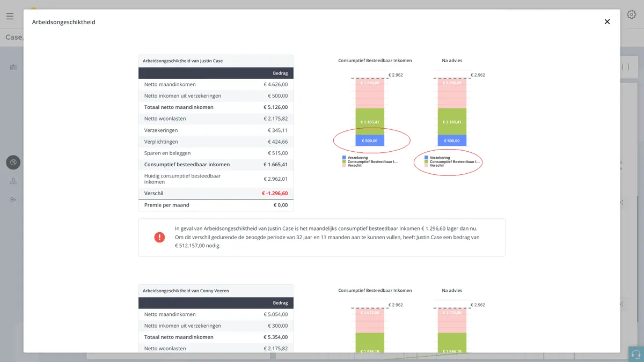The width and height of the screenshot is (644, 362).
Task: Click the Verplichtingen € 424,66 amount
Action: (x=277, y=142)
